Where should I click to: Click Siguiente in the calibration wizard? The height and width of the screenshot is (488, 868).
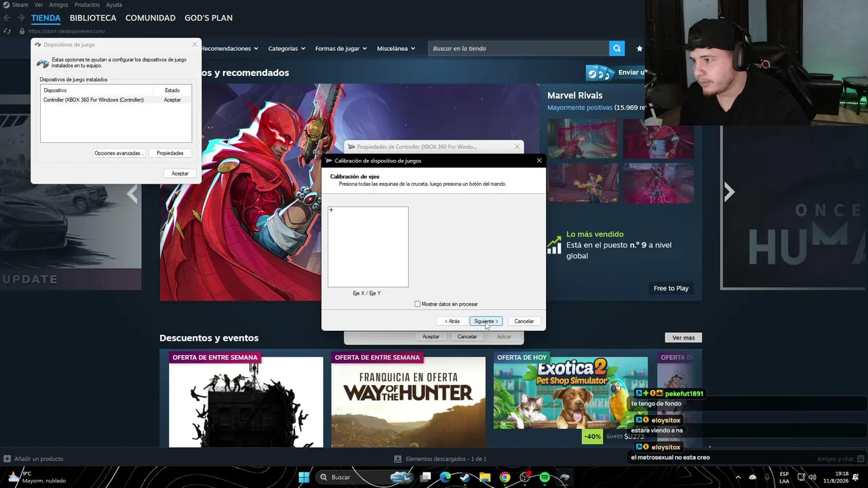(486, 321)
